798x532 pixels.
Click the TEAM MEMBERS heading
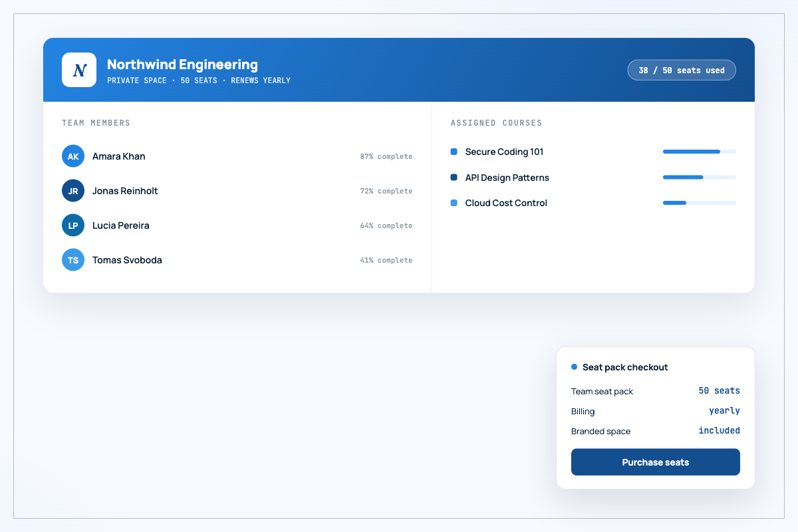pos(96,123)
